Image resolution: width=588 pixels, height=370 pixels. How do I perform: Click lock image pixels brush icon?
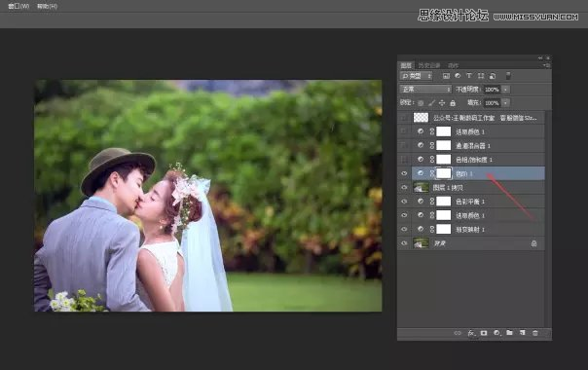[431, 103]
